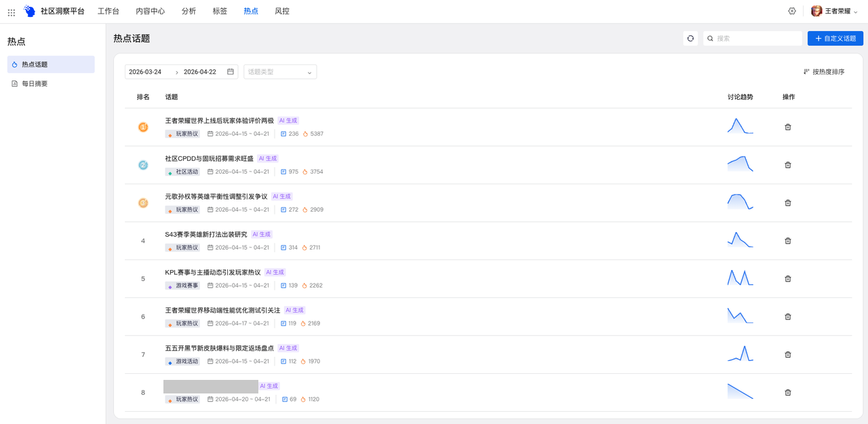Open the 内容中心 tab

(151, 11)
